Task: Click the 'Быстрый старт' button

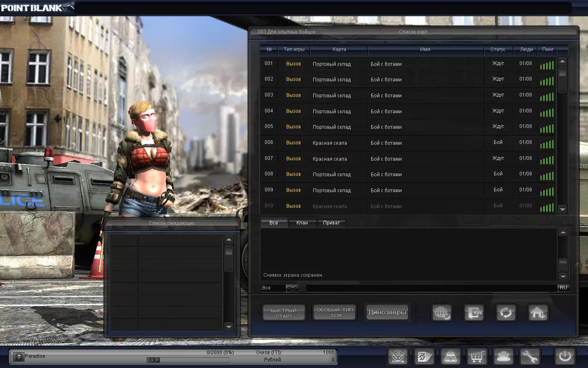Action: tap(284, 313)
